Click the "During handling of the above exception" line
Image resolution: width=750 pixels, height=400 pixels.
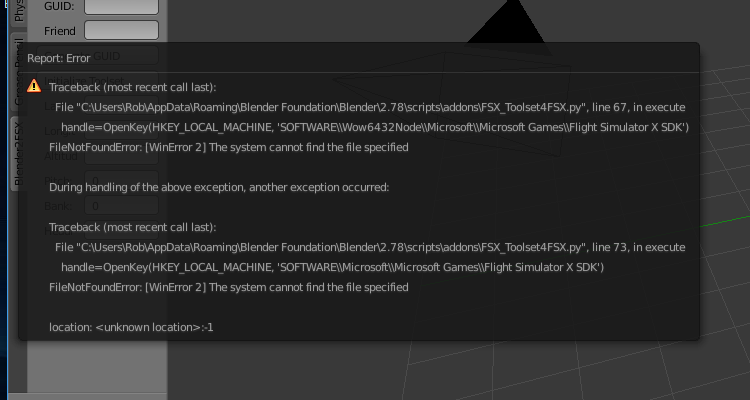point(218,187)
